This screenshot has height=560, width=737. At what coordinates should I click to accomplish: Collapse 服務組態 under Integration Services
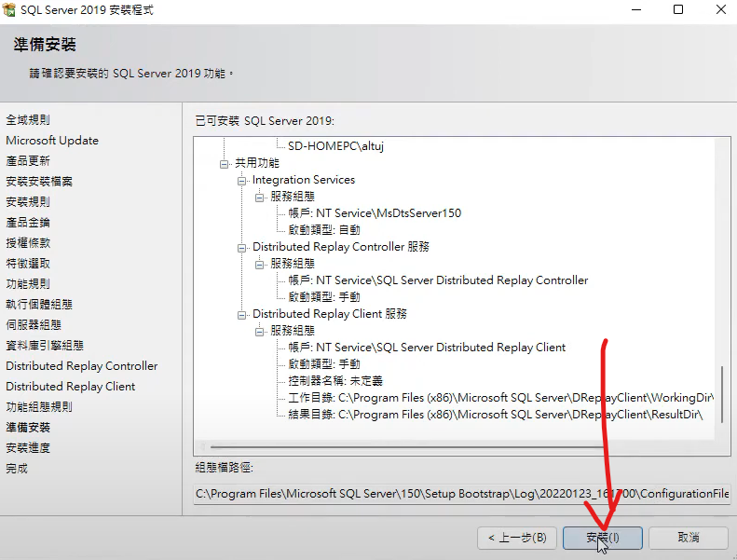tap(259, 198)
